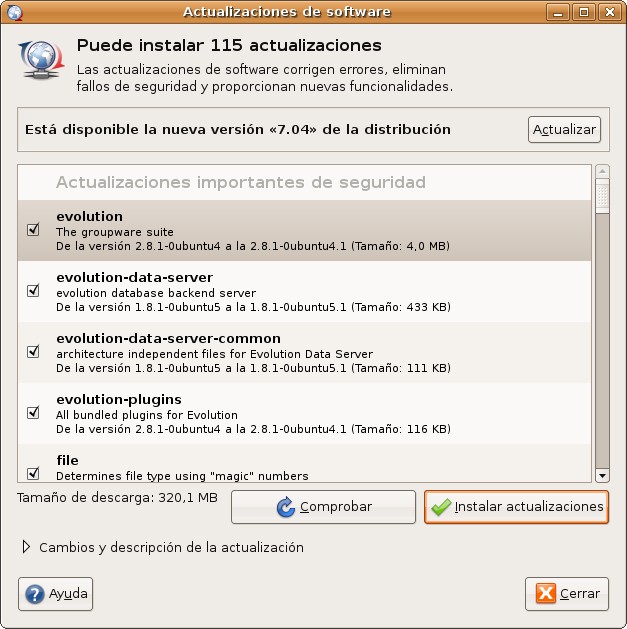Screen dimensions: 627x629
Task: Click 'Puede instalar 115 actualizaciones' heading
Action: [229, 45]
